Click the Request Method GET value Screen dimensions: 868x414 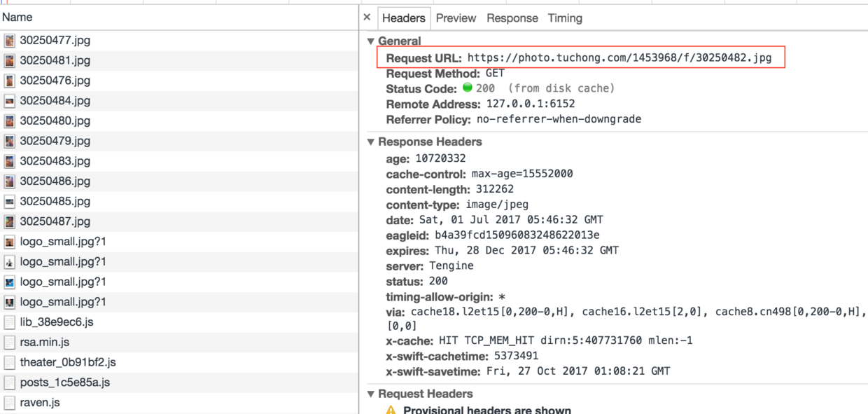495,73
